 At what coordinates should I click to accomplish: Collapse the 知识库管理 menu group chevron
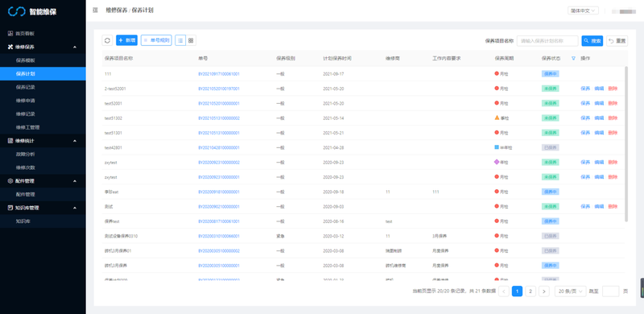75,208
